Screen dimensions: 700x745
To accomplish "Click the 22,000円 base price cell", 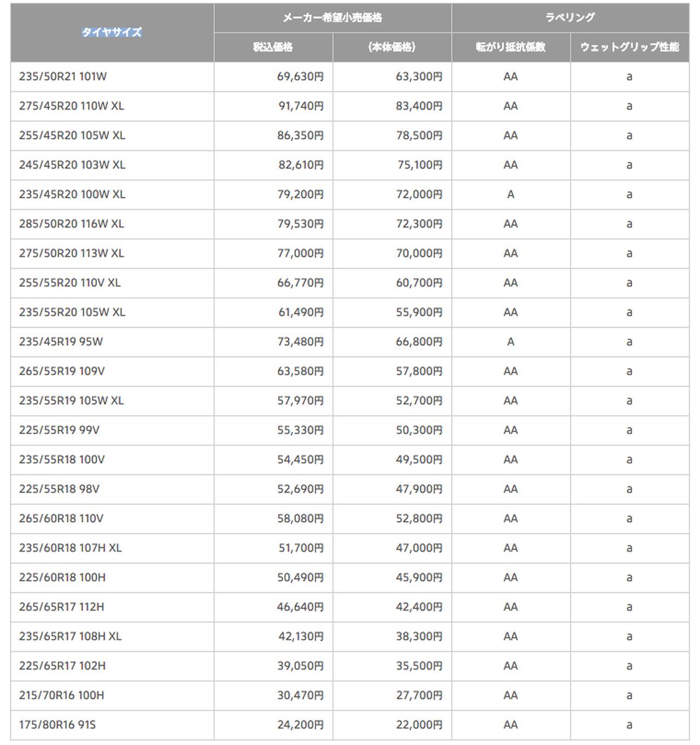I will (x=419, y=725).
